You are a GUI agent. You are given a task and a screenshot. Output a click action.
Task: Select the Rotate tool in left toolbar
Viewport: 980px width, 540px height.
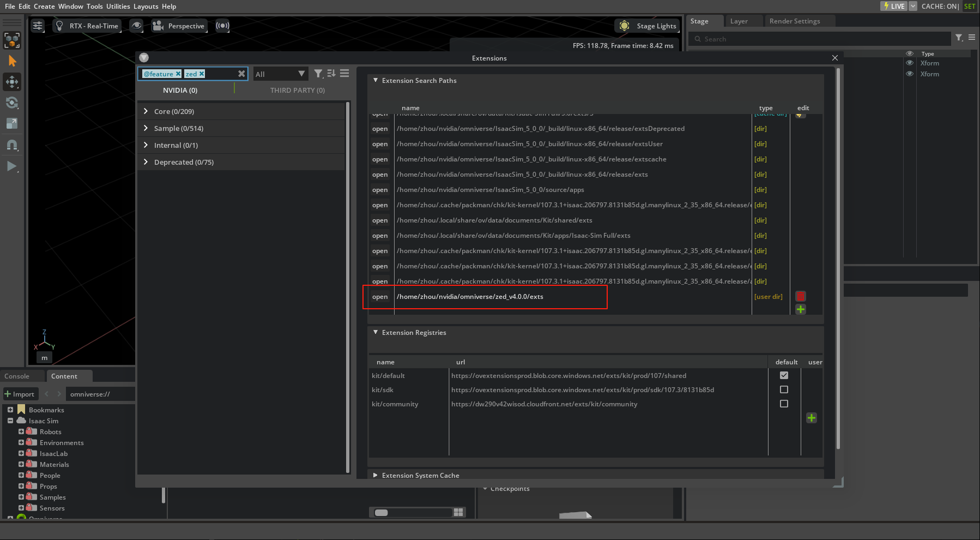pyautogui.click(x=12, y=103)
